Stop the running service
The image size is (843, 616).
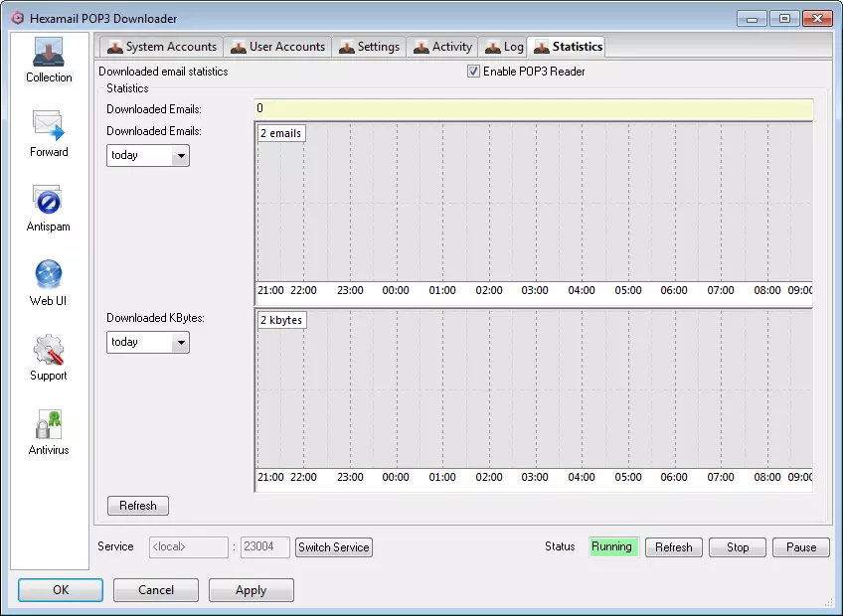coord(738,547)
